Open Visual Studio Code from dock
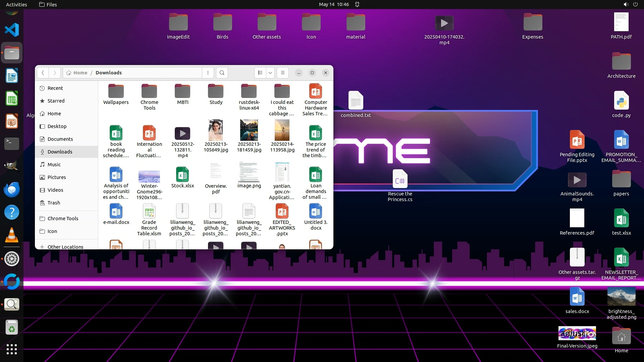 pos(12,30)
